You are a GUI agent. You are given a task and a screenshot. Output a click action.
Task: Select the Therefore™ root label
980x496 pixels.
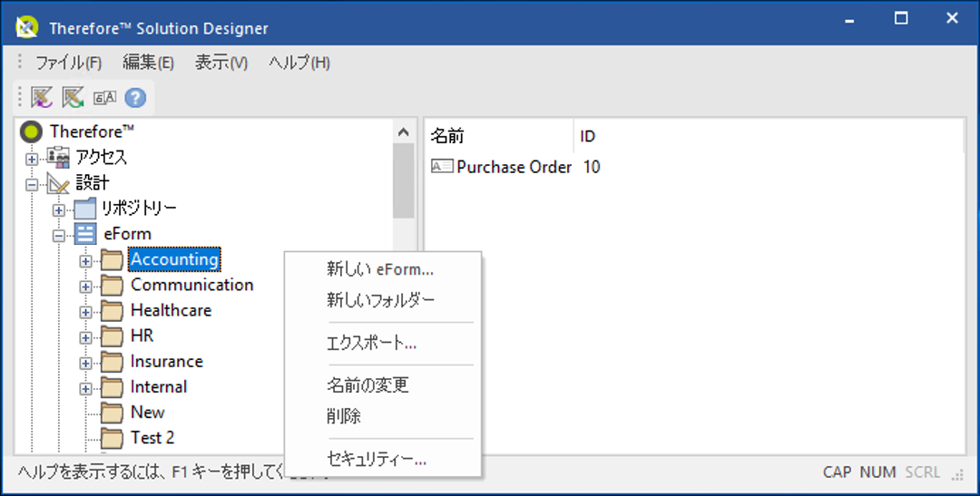tap(92, 131)
